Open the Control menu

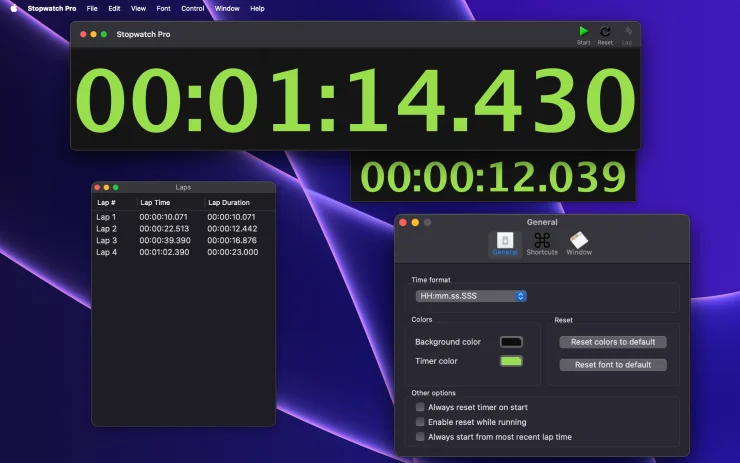pos(193,8)
